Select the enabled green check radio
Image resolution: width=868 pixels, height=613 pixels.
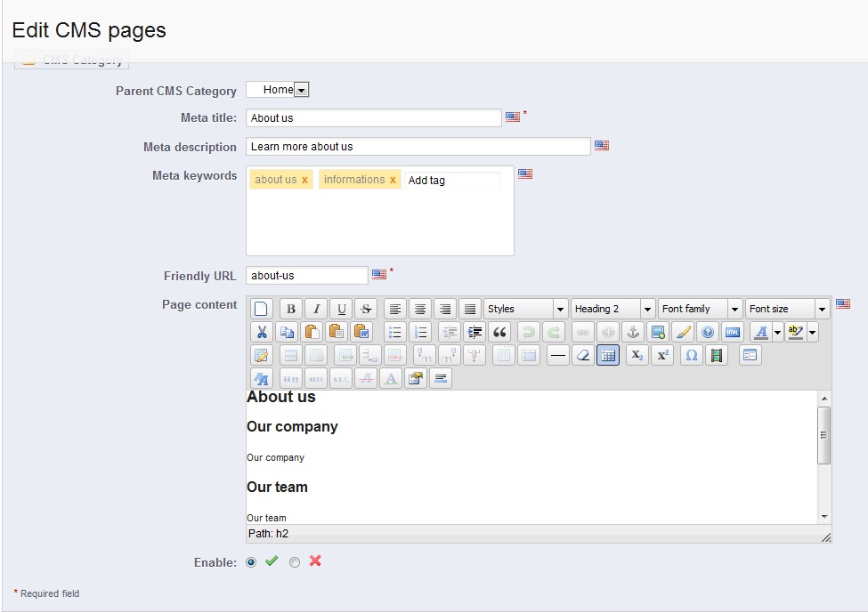pos(251,562)
